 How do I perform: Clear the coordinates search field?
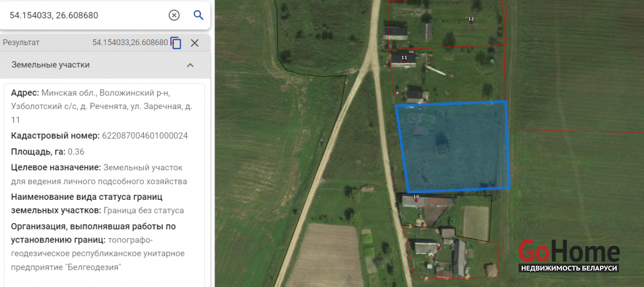coord(174,15)
